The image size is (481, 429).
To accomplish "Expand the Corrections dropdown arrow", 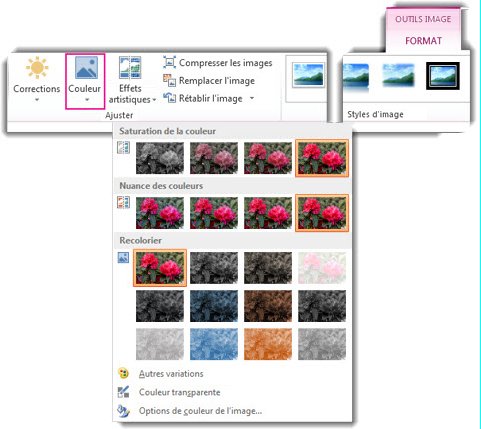I will pos(37,100).
